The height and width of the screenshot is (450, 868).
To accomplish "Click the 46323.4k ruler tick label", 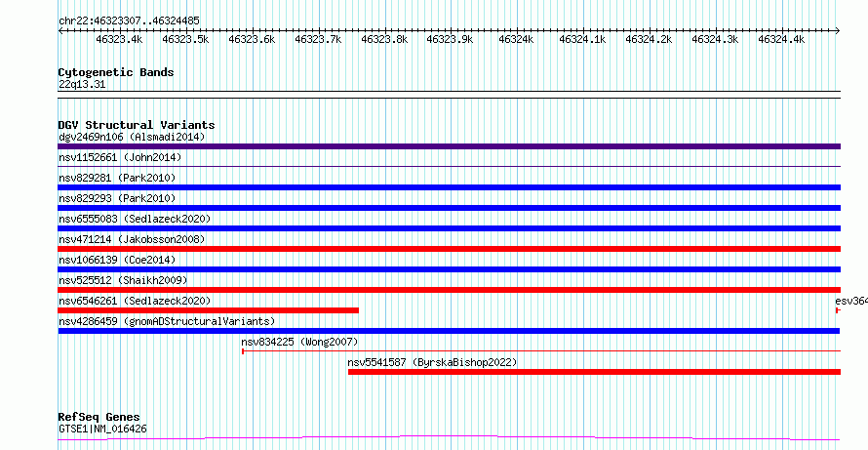I will (x=119, y=39).
